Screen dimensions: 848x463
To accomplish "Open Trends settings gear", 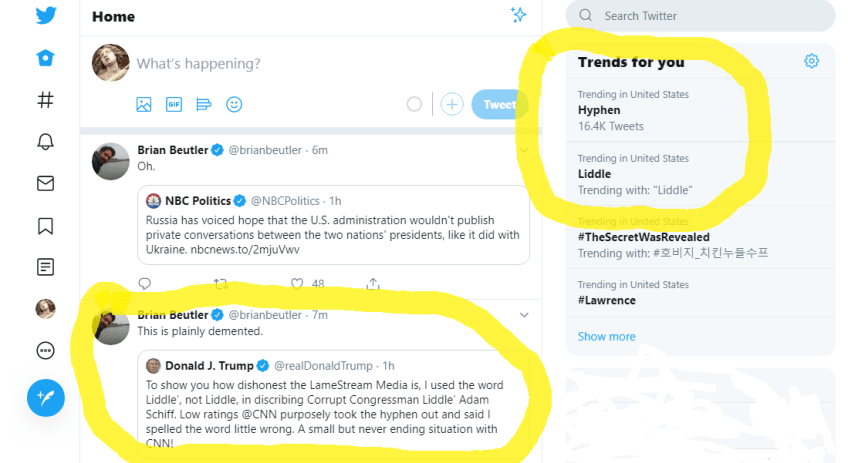I will point(811,61).
